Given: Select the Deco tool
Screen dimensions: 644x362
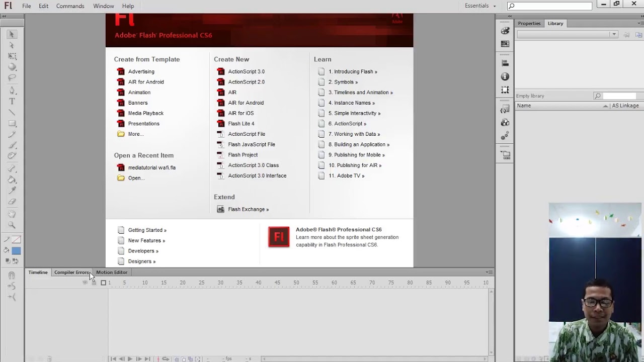Looking at the screenshot, I should point(12,156).
